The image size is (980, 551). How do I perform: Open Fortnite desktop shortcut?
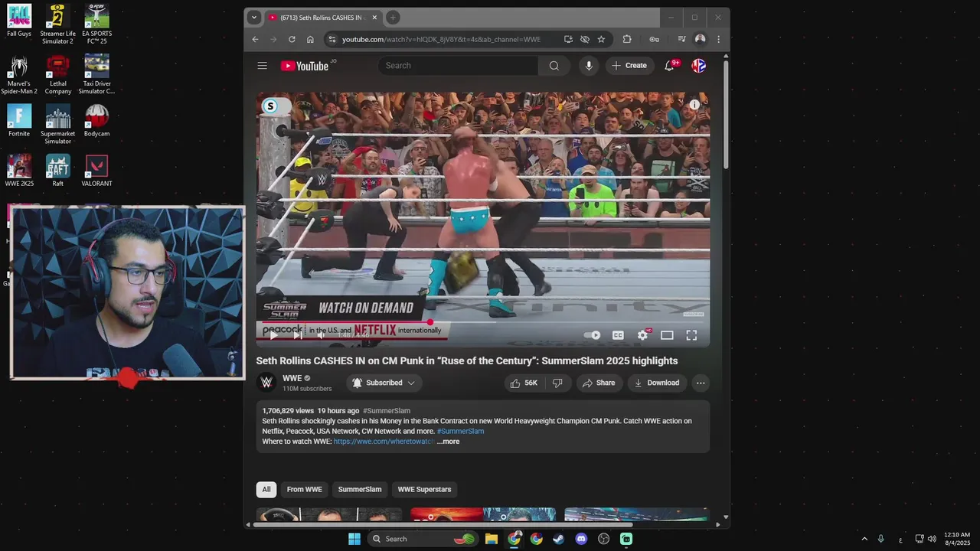tap(19, 121)
